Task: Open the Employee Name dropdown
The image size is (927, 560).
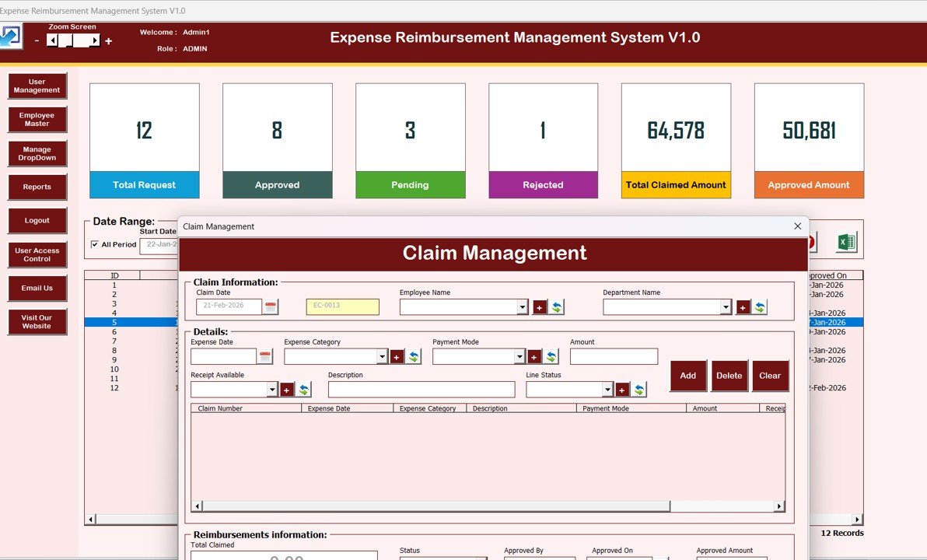Action: pyautogui.click(x=523, y=306)
